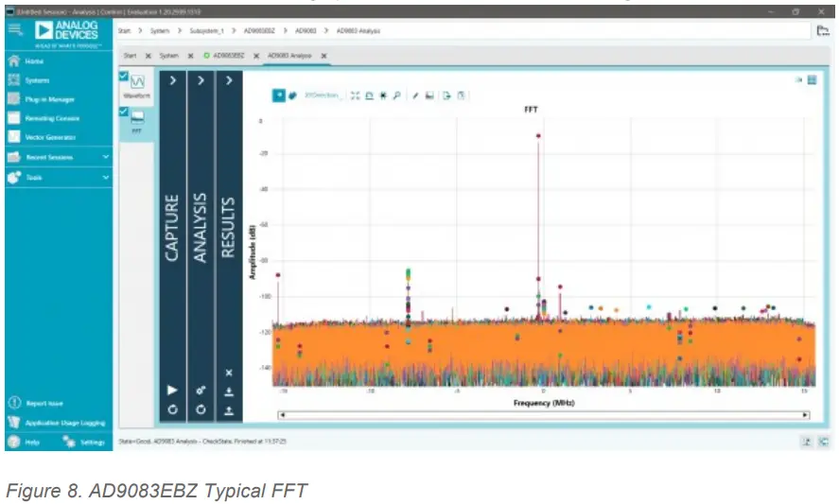Expand the Tools section

(x=59, y=177)
